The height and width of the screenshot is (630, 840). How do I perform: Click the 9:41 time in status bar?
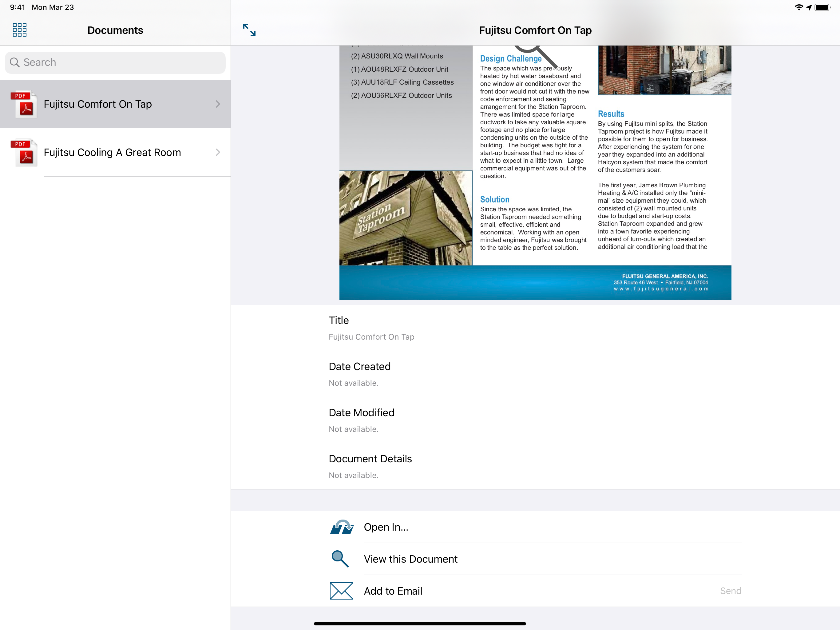(18, 7)
